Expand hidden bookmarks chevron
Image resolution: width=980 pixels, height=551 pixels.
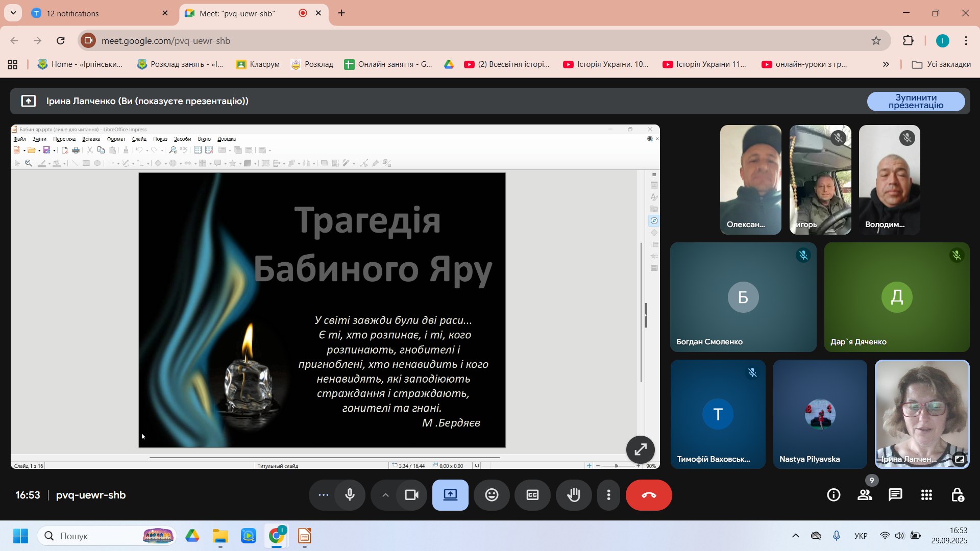point(886,64)
